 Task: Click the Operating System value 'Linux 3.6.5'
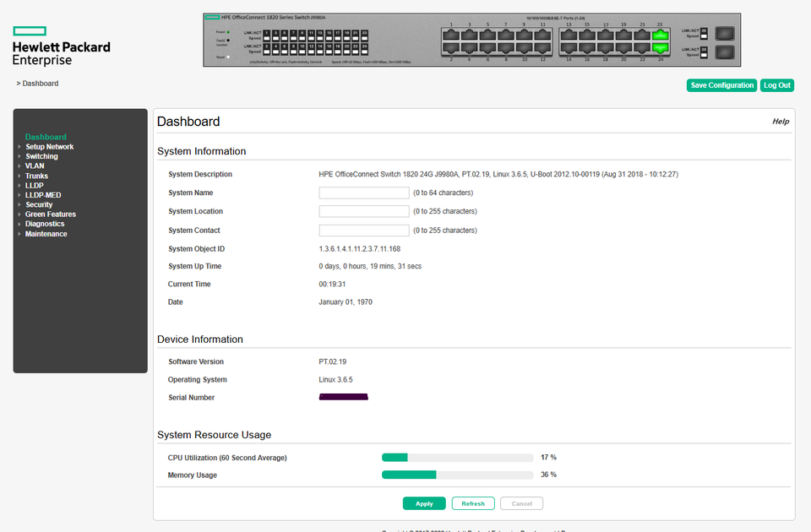(x=335, y=379)
